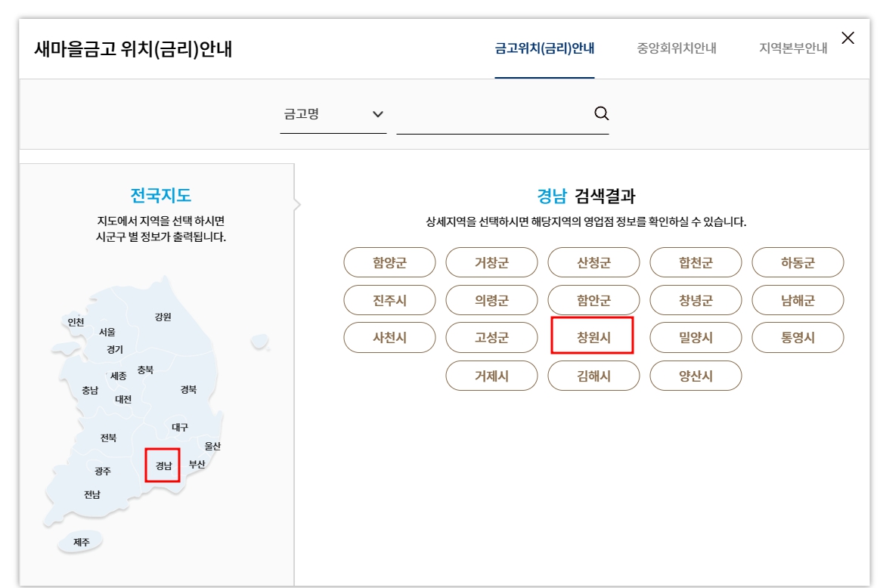The width and height of the screenshot is (880, 588).
Task: Click the magnifier search icon
Action: (x=601, y=113)
